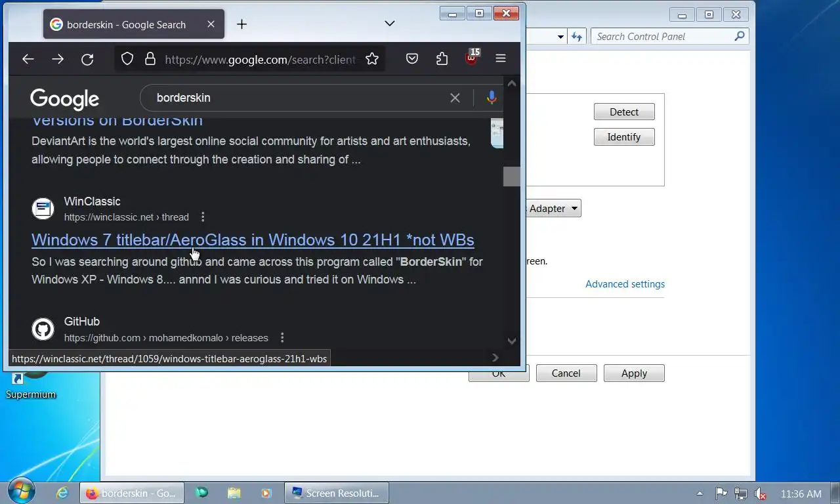Screen dimensions: 840x504
Task: Click the 11:36 AM taskbar clock
Action: pyautogui.click(x=801, y=493)
